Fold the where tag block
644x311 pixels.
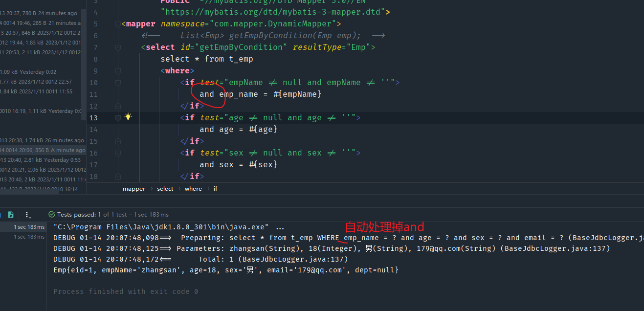pos(118,71)
